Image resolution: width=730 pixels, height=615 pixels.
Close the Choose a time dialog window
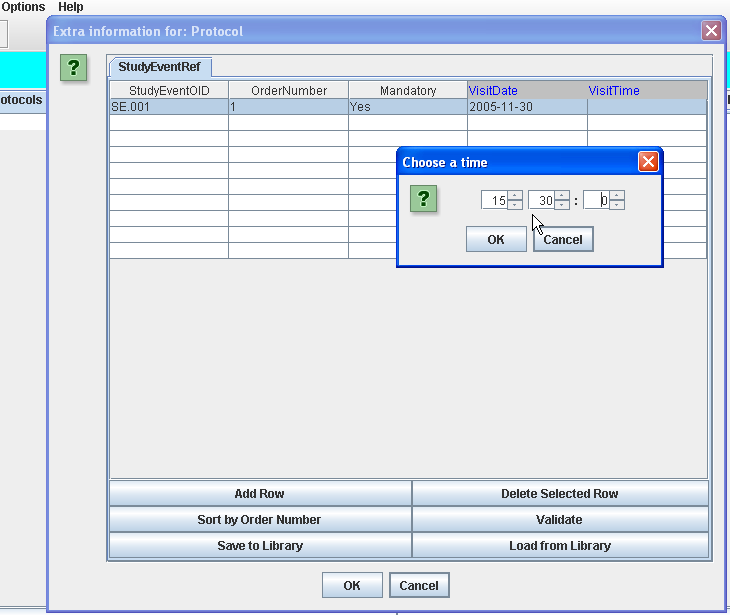[x=648, y=162]
